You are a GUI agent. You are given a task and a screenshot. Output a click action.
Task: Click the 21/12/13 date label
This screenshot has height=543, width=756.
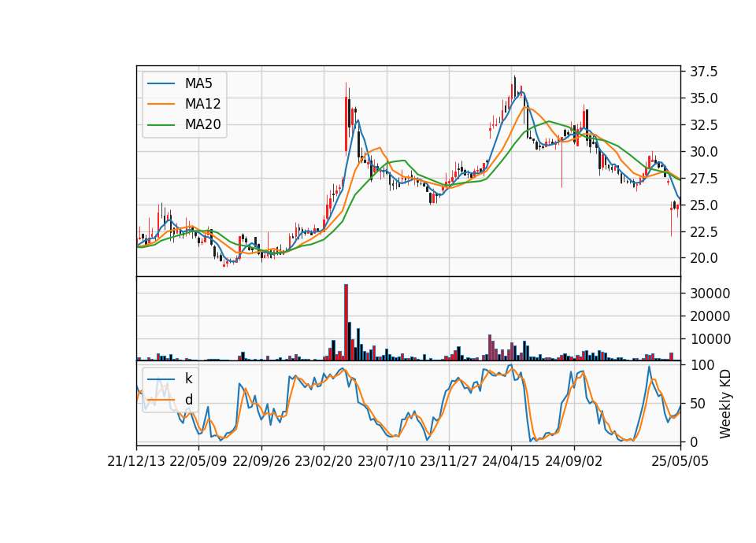click(136, 461)
